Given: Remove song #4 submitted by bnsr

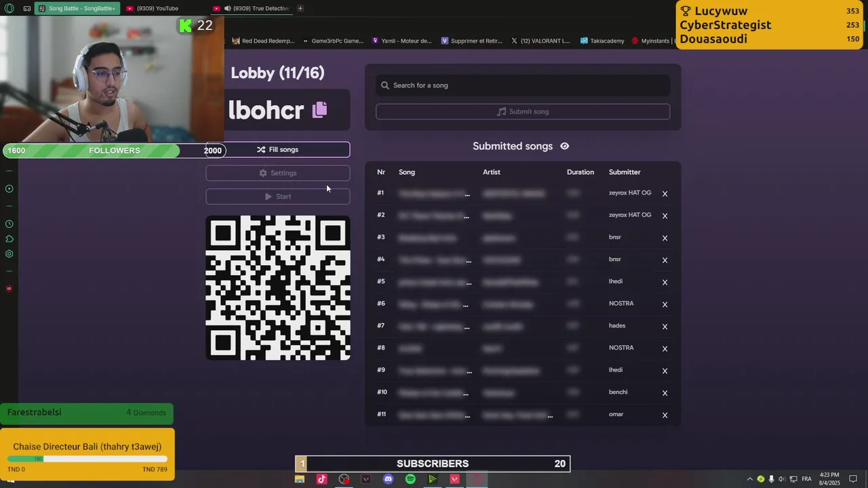Looking at the screenshot, I should click(665, 260).
